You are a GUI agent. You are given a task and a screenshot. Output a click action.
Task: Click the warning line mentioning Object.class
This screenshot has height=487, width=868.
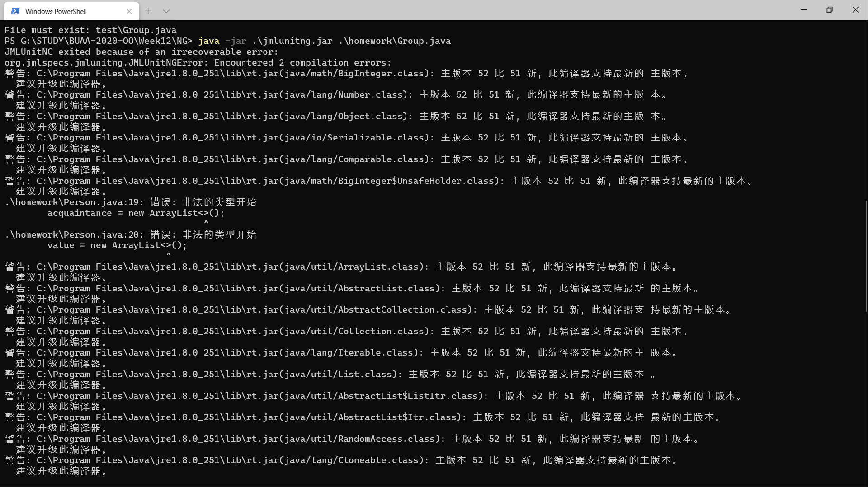point(336,117)
